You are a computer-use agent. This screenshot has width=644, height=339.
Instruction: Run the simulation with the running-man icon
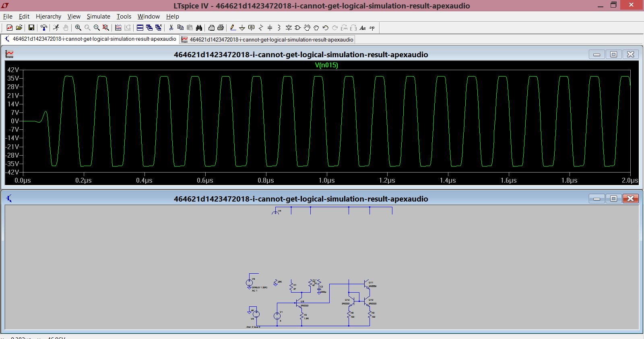point(56,28)
